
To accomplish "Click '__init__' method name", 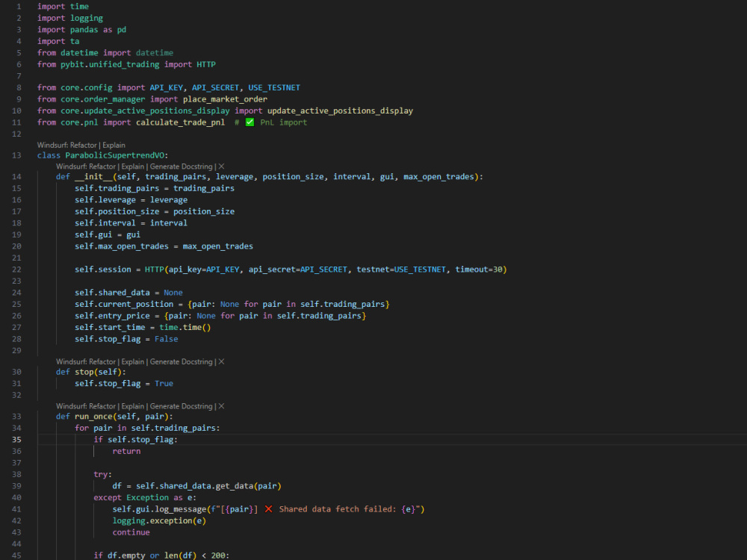I will tap(93, 177).
